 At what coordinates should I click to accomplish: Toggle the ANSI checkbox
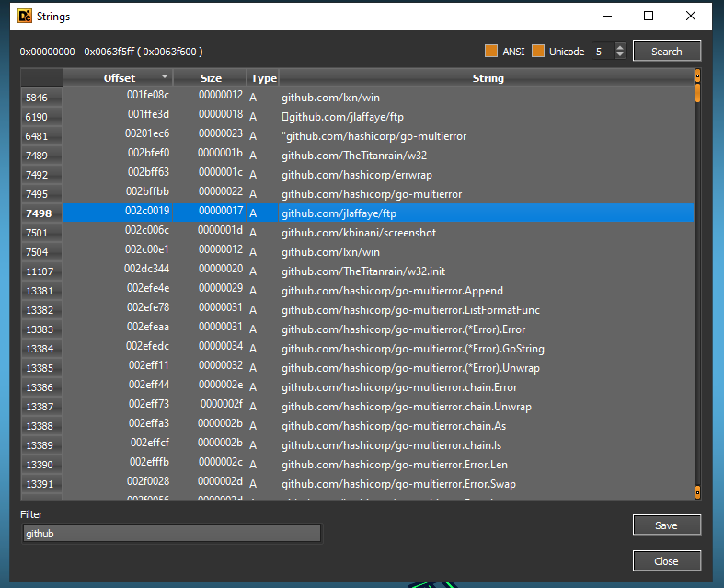pyautogui.click(x=491, y=52)
